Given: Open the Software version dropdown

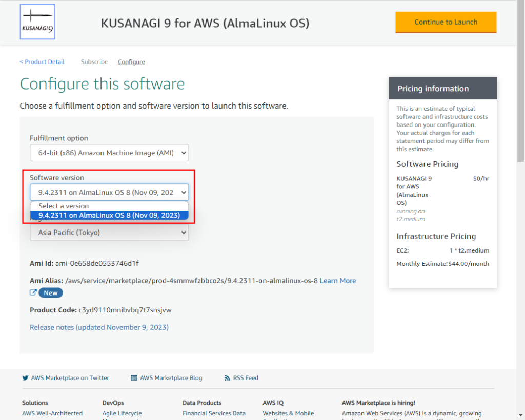Looking at the screenshot, I should 109,192.
